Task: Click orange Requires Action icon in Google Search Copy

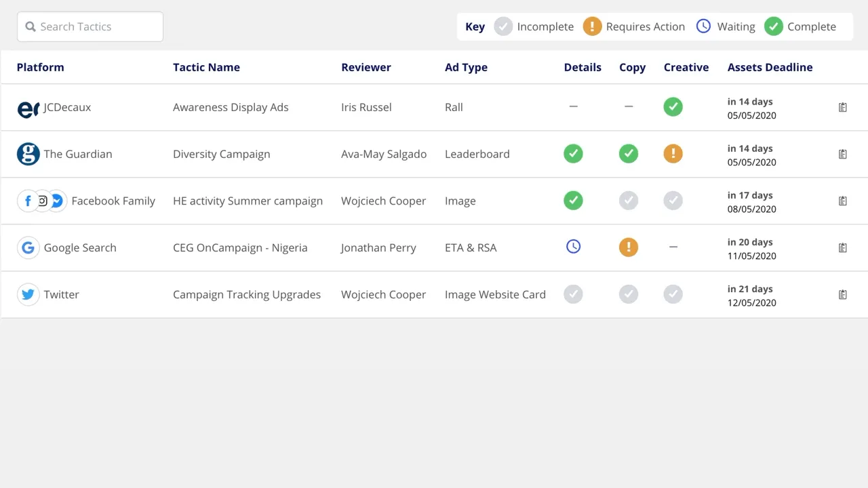Action: (629, 247)
